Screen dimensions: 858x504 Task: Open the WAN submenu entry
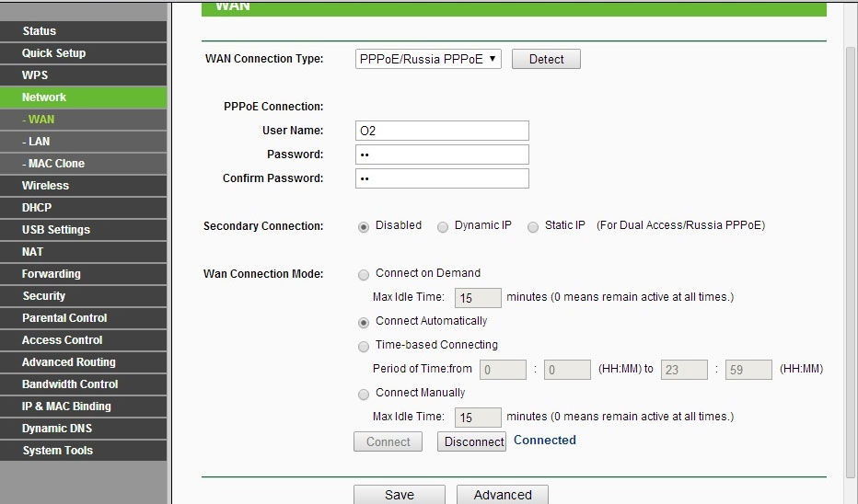pos(83,120)
